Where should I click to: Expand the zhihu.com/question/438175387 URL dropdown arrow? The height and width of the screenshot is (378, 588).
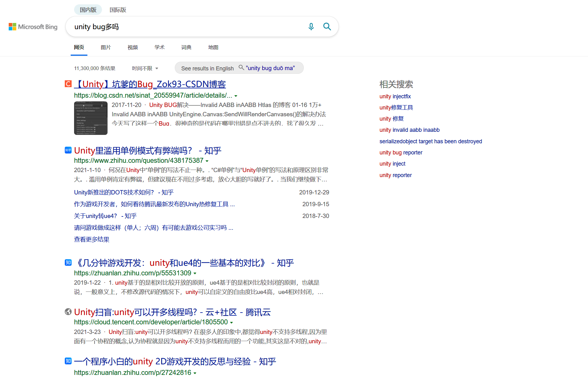click(207, 161)
